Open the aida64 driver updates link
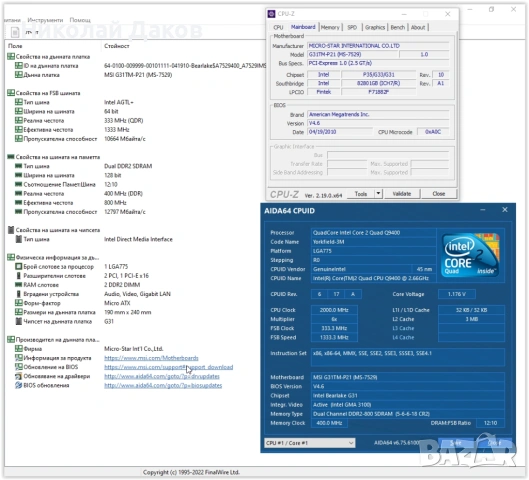 [x=162, y=376]
